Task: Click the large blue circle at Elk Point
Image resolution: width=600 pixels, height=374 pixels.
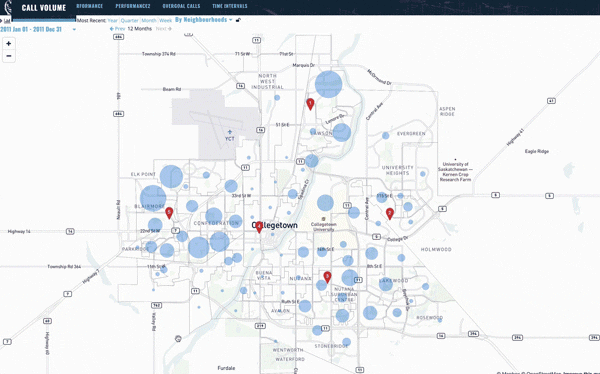Action: [x=171, y=176]
